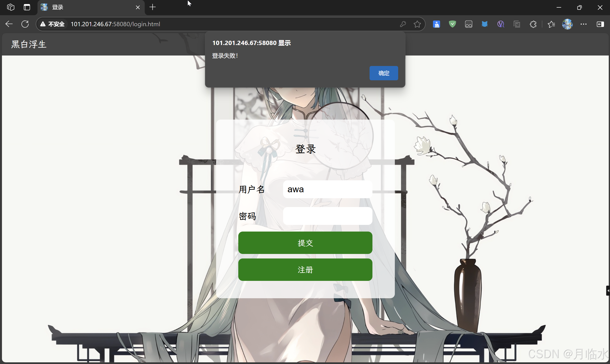This screenshot has height=364, width=610.
Task: Click the 不安全 site security indicator
Action: pyautogui.click(x=52, y=24)
